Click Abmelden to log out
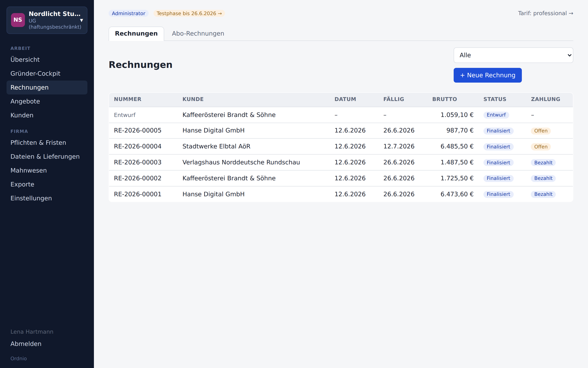This screenshot has width=588, height=368. tap(26, 344)
